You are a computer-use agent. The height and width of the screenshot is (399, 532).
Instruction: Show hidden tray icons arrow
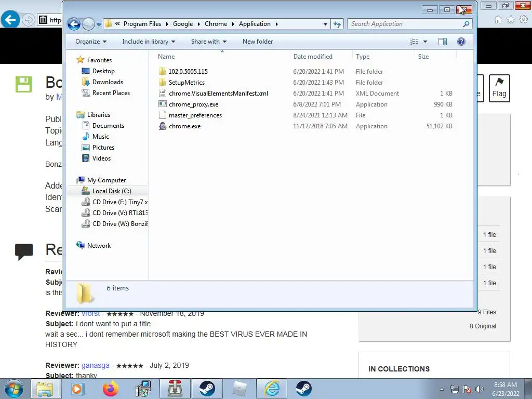click(442, 389)
